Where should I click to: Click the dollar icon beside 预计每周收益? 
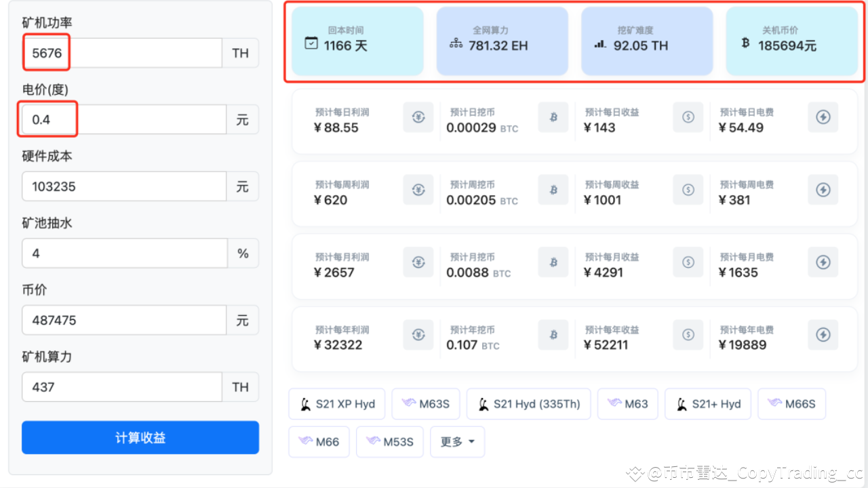click(688, 190)
